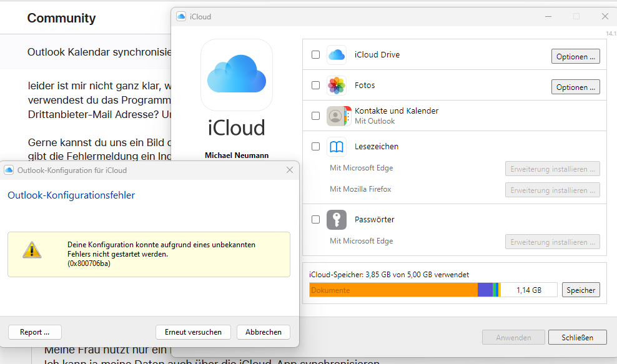Open Optionen for Fotos
This screenshot has height=364, width=617.
(575, 87)
